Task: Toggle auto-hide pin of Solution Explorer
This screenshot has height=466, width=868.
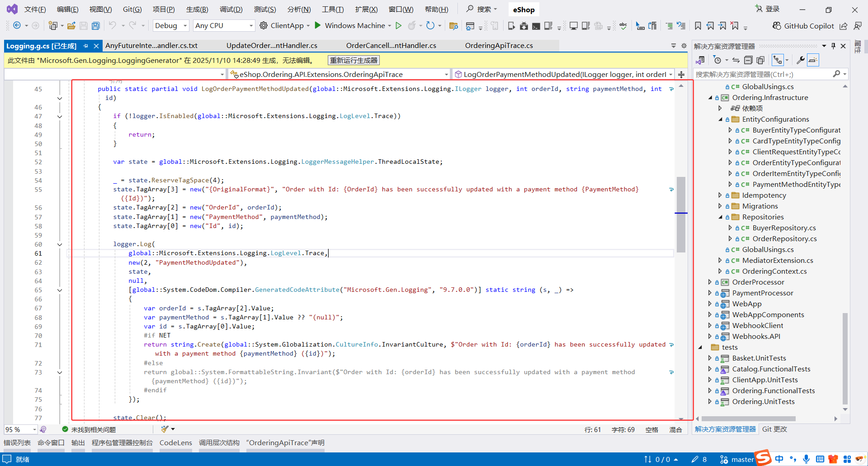Action: click(833, 46)
